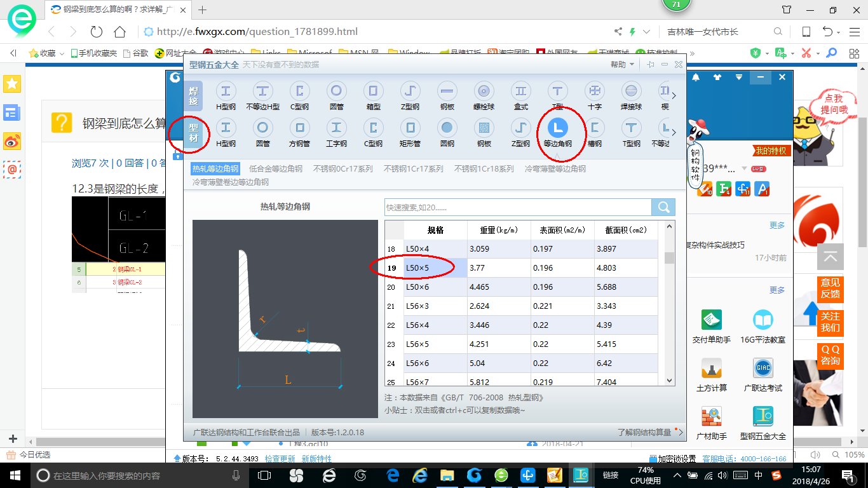
Task: Click 关注我们 orange button
Action: point(830,322)
